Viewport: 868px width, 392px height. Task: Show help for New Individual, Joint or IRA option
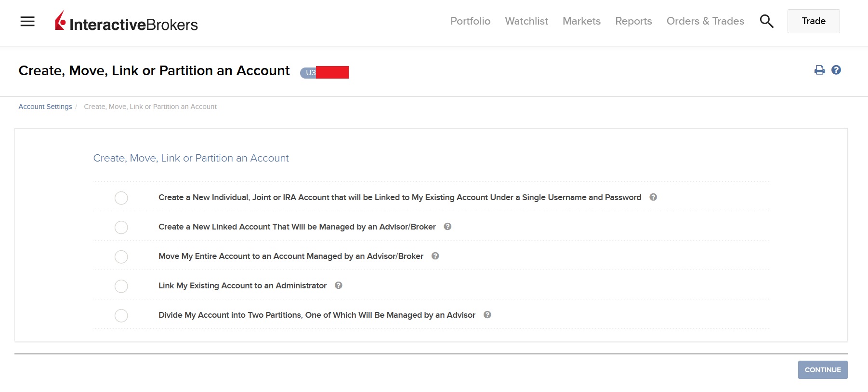pos(653,197)
